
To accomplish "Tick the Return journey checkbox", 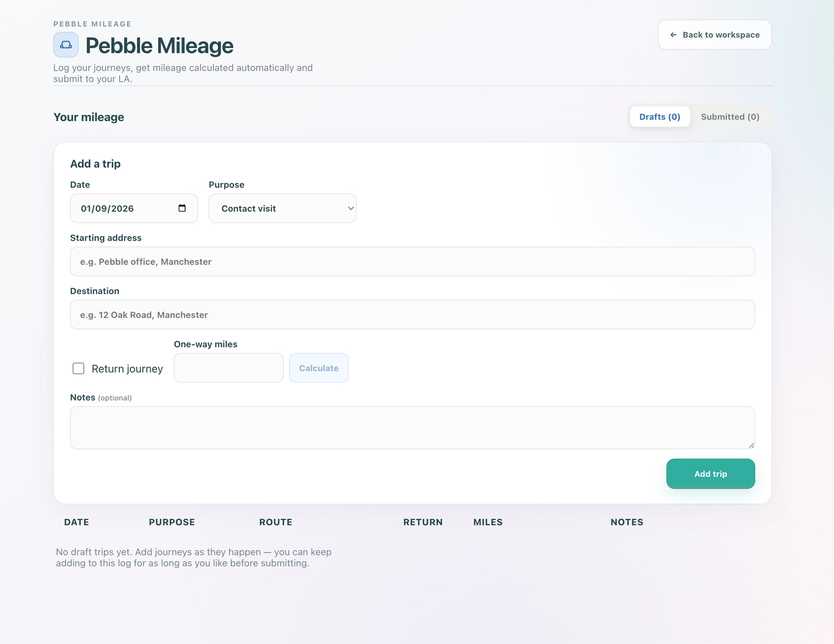I will coord(78,368).
